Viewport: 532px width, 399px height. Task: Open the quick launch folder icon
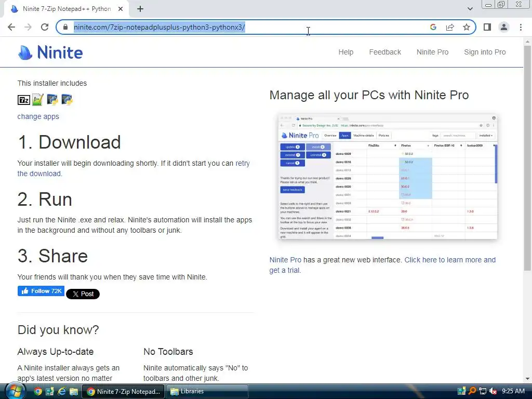(x=74, y=392)
